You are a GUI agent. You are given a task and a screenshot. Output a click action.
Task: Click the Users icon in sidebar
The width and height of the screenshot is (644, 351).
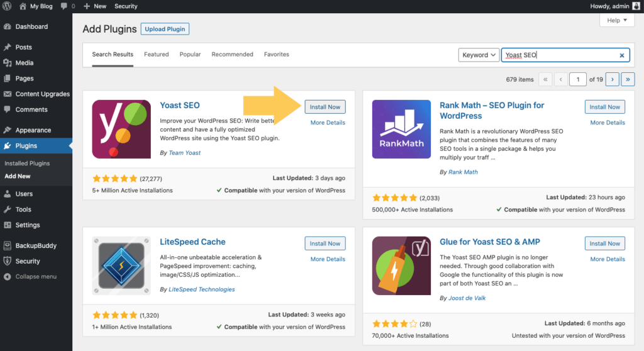(8, 194)
